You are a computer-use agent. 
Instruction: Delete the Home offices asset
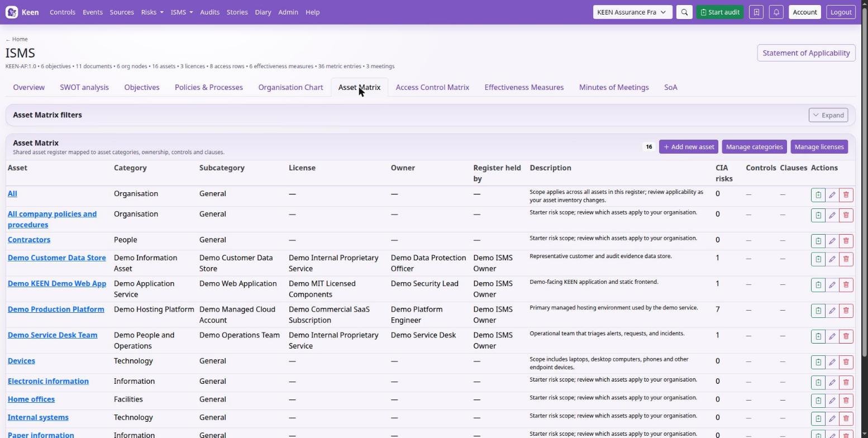pyautogui.click(x=846, y=400)
